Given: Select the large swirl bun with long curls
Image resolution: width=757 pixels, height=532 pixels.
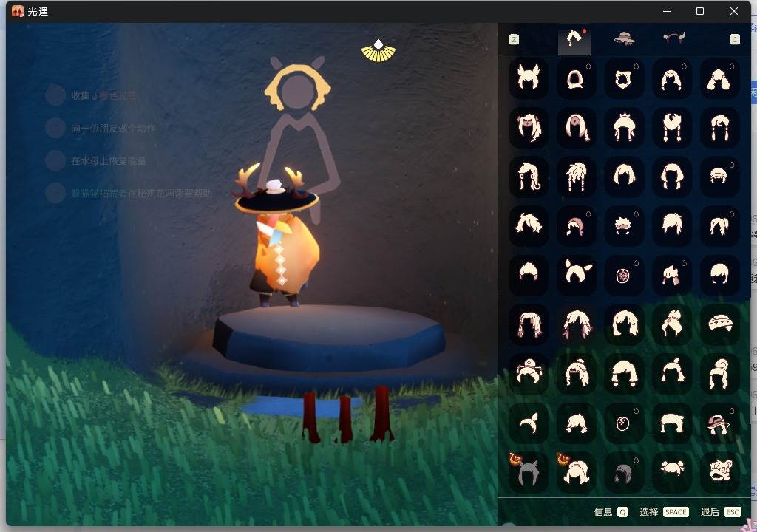Looking at the screenshot, I should pos(719,373).
